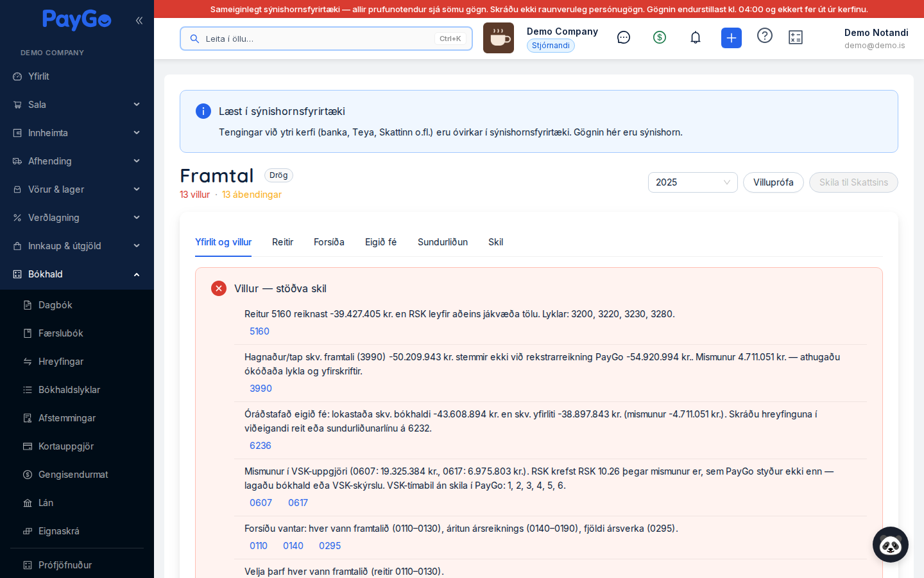This screenshot has height=578, width=924.
Task: Click the green dollar sign icon
Action: [x=660, y=38]
